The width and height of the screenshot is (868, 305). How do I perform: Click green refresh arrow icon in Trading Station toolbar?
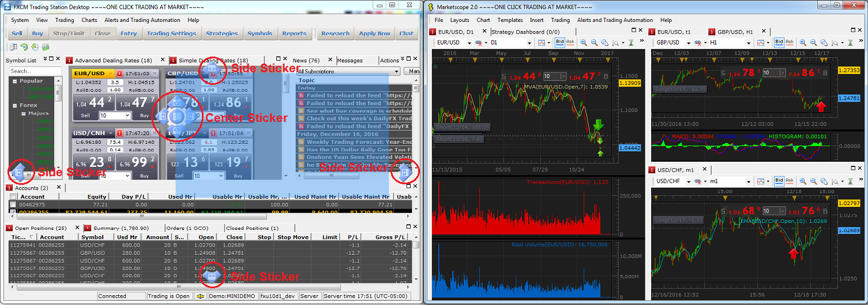point(24,47)
